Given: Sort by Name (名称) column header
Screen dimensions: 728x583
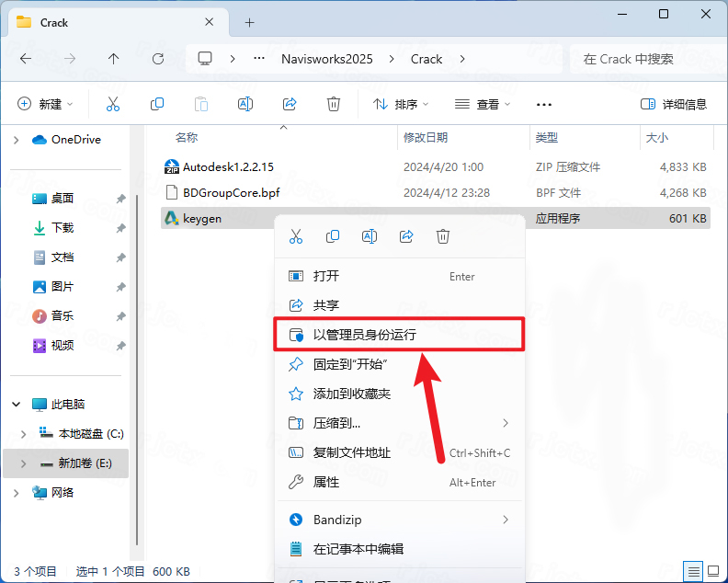Looking at the screenshot, I should [187, 138].
